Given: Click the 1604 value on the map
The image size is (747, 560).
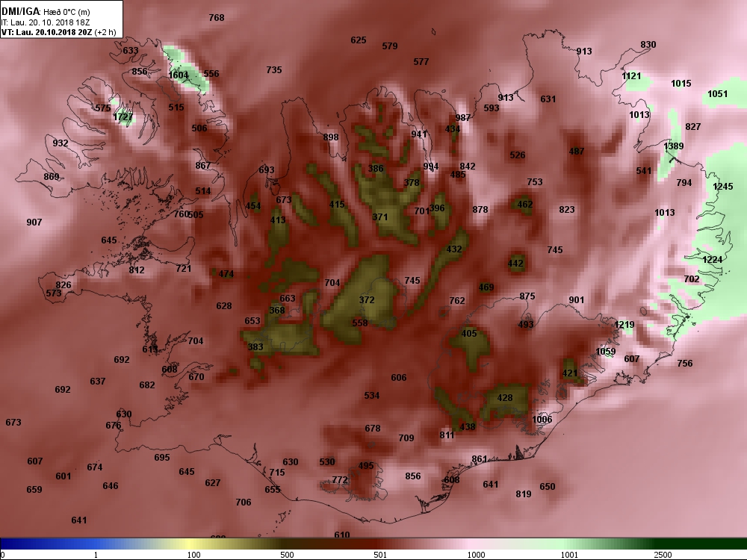Looking at the screenshot, I should pos(179,75).
